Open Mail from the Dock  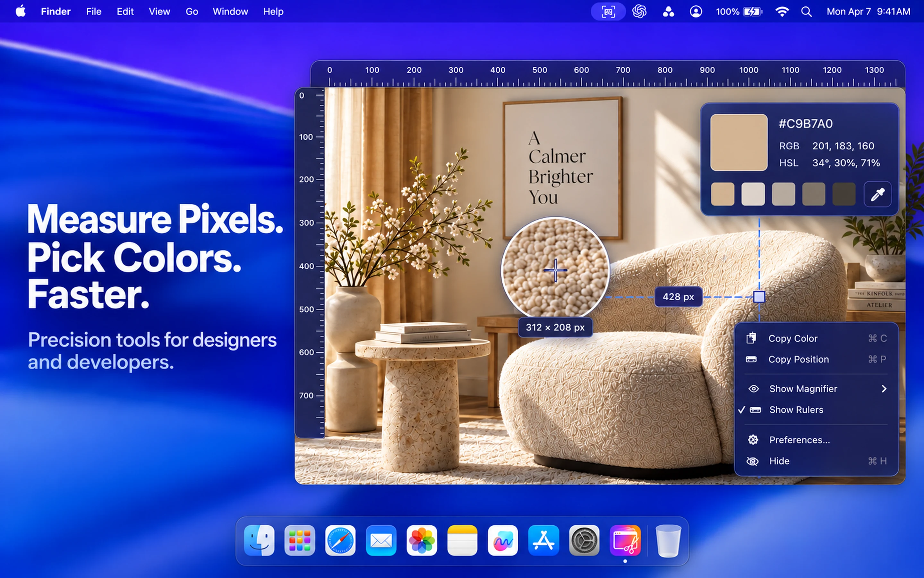click(x=381, y=540)
